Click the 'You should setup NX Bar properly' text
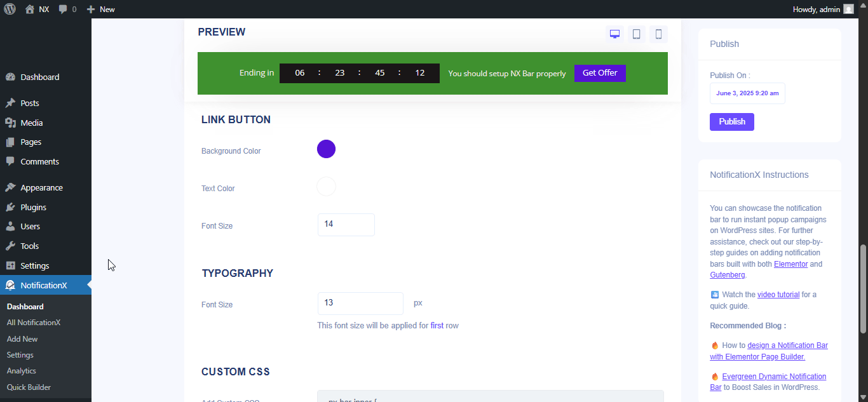The width and height of the screenshot is (868, 402). tap(507, 74)
